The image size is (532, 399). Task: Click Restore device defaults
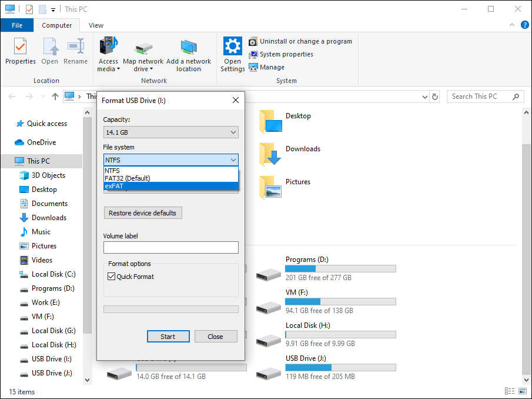(142, 213)
